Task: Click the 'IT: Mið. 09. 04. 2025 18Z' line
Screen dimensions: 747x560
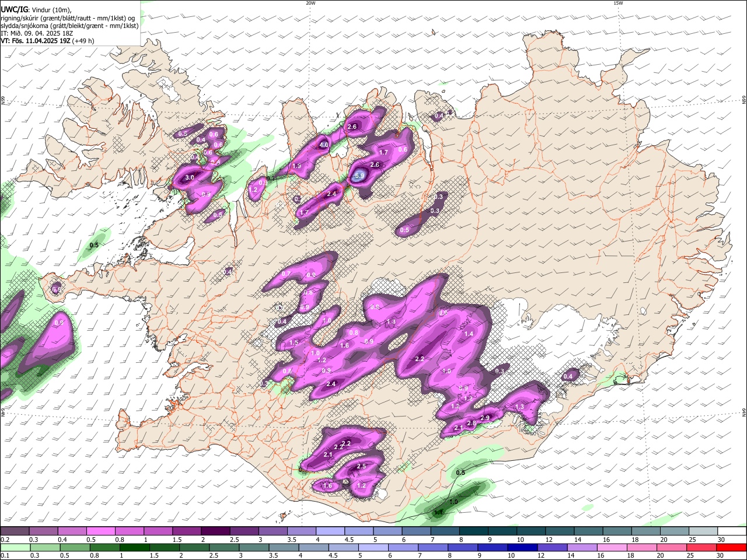Action: 36,33
